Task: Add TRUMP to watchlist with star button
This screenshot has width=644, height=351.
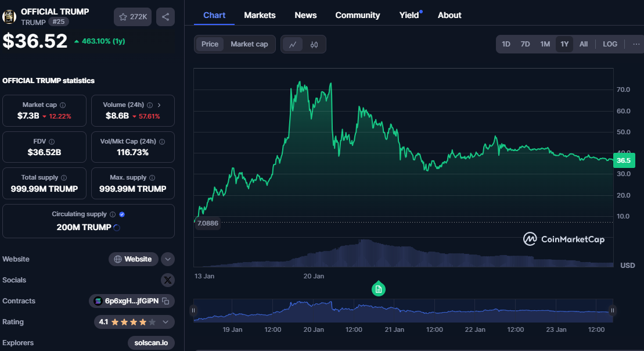Action: click(x=133, y=17)
